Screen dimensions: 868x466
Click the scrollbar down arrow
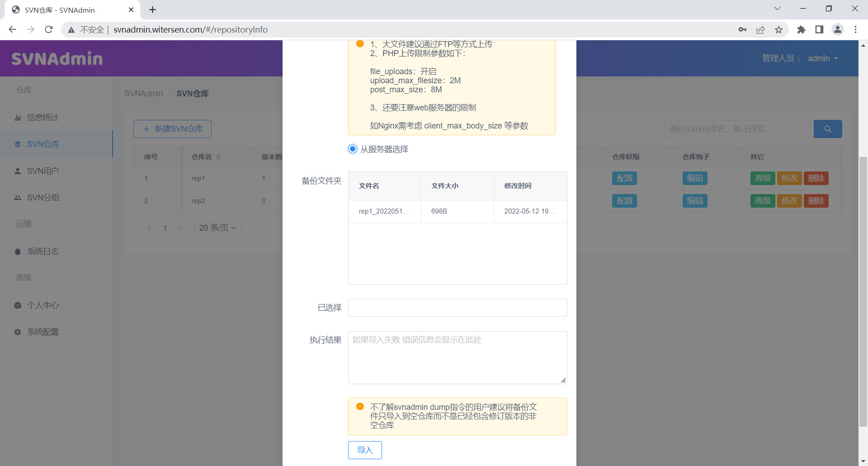863,461
